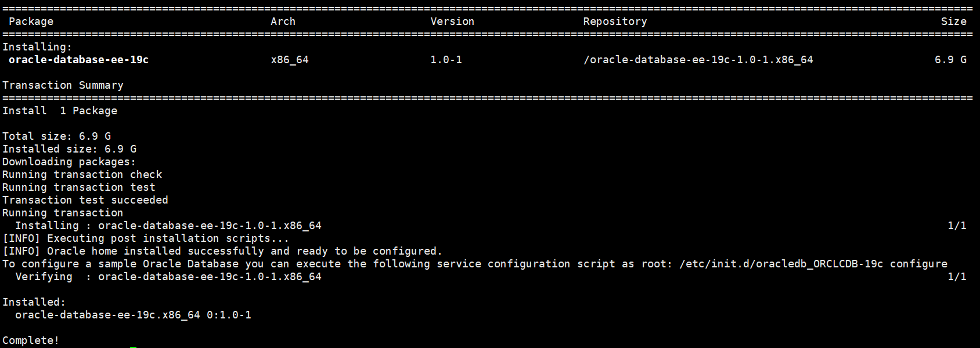Click the "Install 1 Package" line
This screenshot has width=980, height=348.
[x=60, y=111]
